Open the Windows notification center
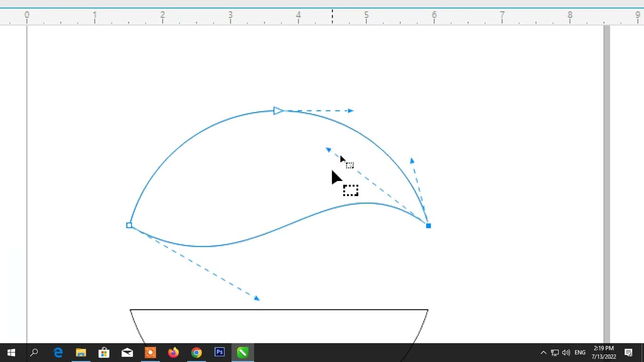Image resolution: width=644 pixels, height=362 pixels. (x=628, y=352)
